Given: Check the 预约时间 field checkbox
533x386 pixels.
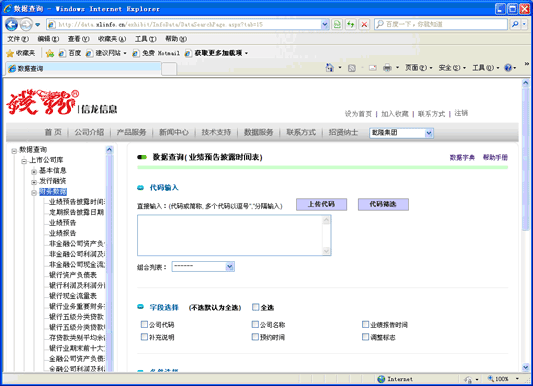Looking at the screenshot, I should [255, 337].
